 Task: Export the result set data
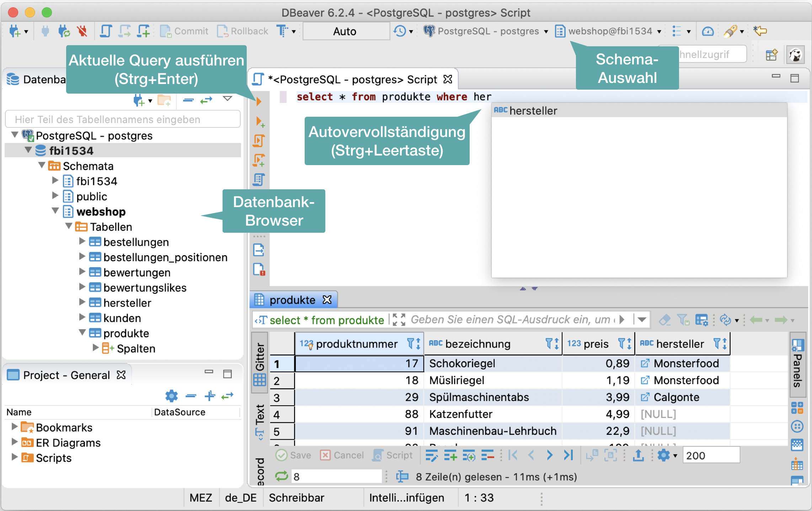(x=638, y=455)
